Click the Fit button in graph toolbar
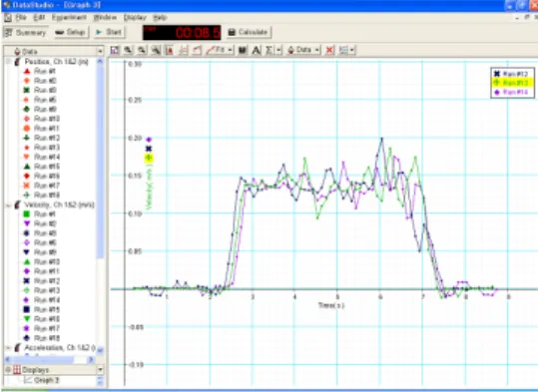This screenshot has width=538, height=392. pos(216,50)
